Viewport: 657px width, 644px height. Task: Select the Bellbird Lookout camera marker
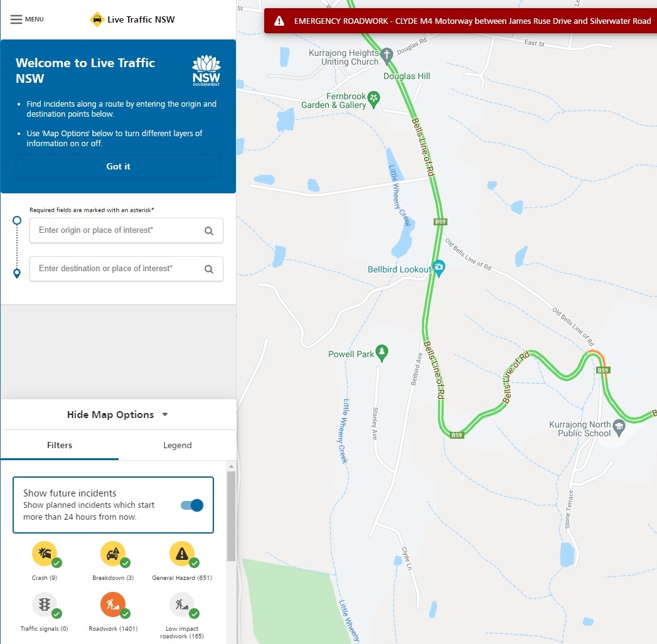(439, 267)
